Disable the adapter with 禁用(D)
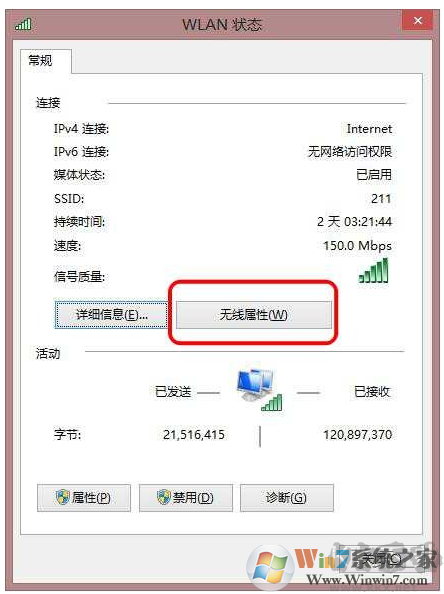This screenshot has height=594, width=444. [186, 497]
